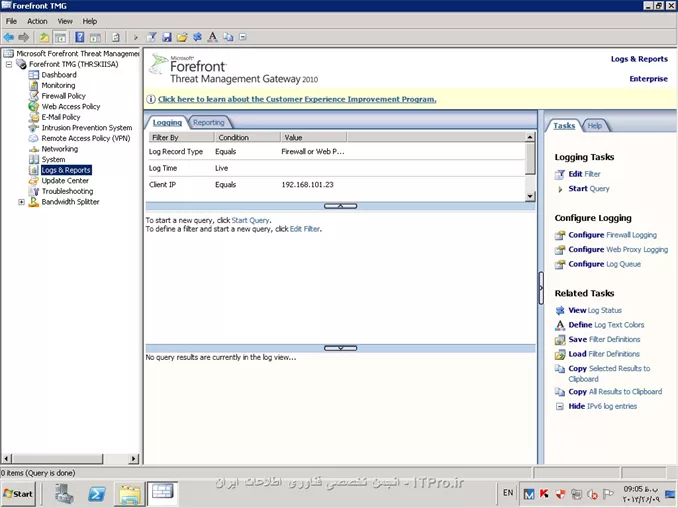Start query using green play toolbar icon
678x508 pixels.
tap(136, 37)
